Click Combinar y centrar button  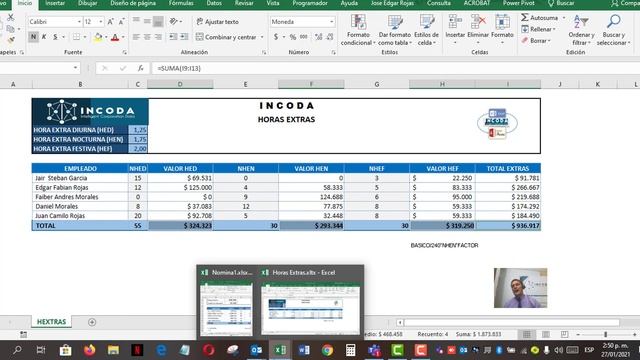[226, 37]
